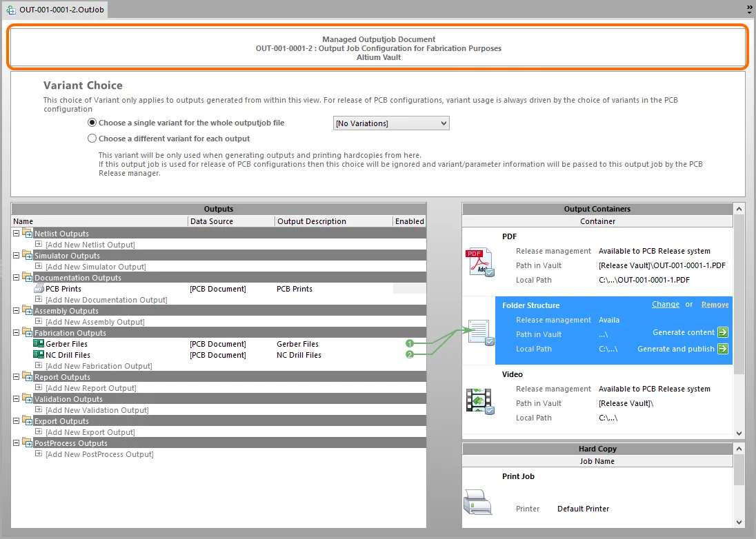Click scroll up arrow in Output Containers
Screen dimensions: 756x539
click(x=739, y=209)
